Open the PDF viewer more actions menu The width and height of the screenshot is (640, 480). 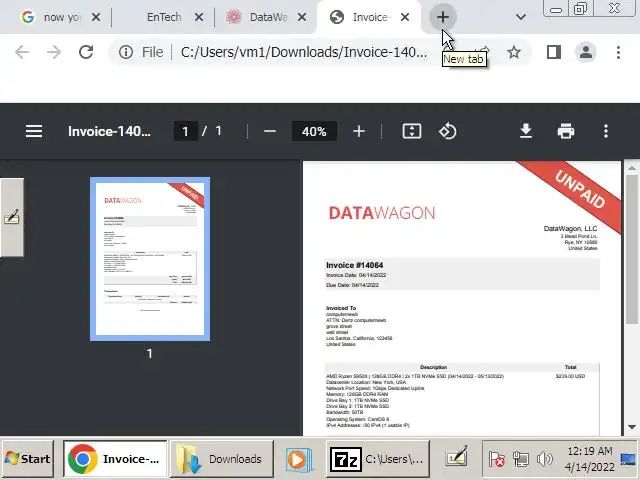(606, 131)
